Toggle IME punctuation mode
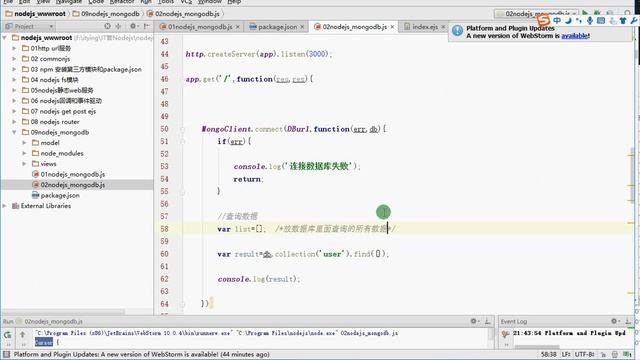This screenshot has height=360, width=640. pos(579,20)
